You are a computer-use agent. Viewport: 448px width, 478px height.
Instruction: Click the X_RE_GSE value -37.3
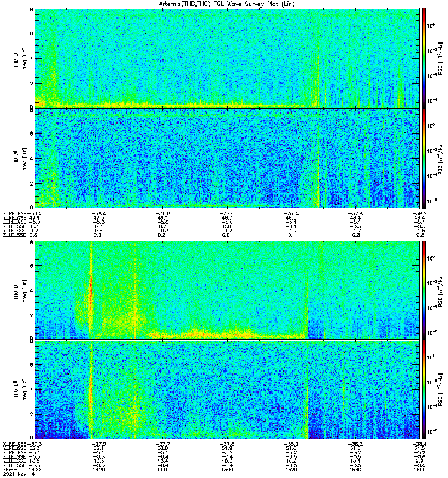pyautogui.click(x=35, y=444)
